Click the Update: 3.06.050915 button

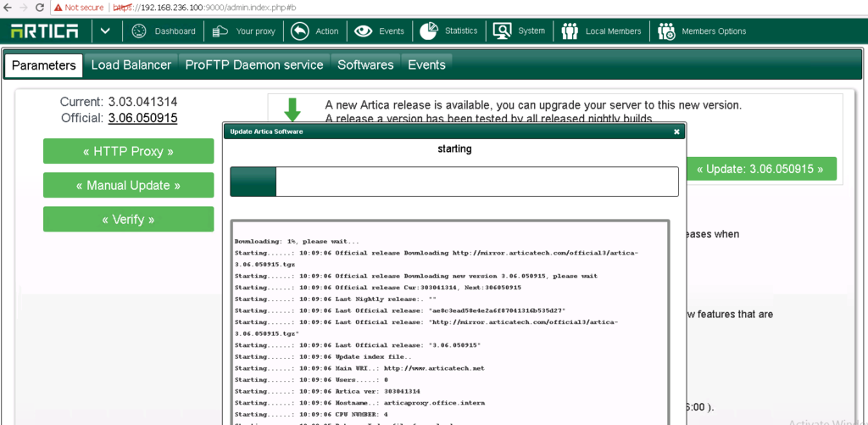[760, 169]
